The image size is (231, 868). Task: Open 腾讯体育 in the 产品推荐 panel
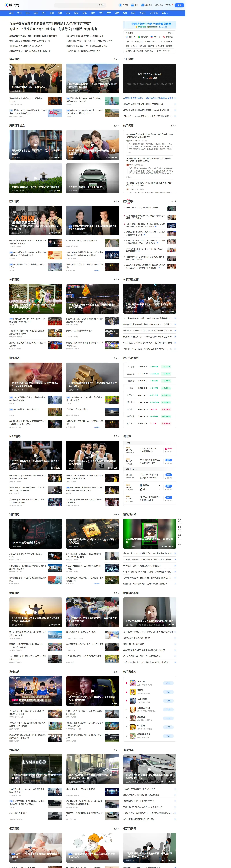[155, 37]
